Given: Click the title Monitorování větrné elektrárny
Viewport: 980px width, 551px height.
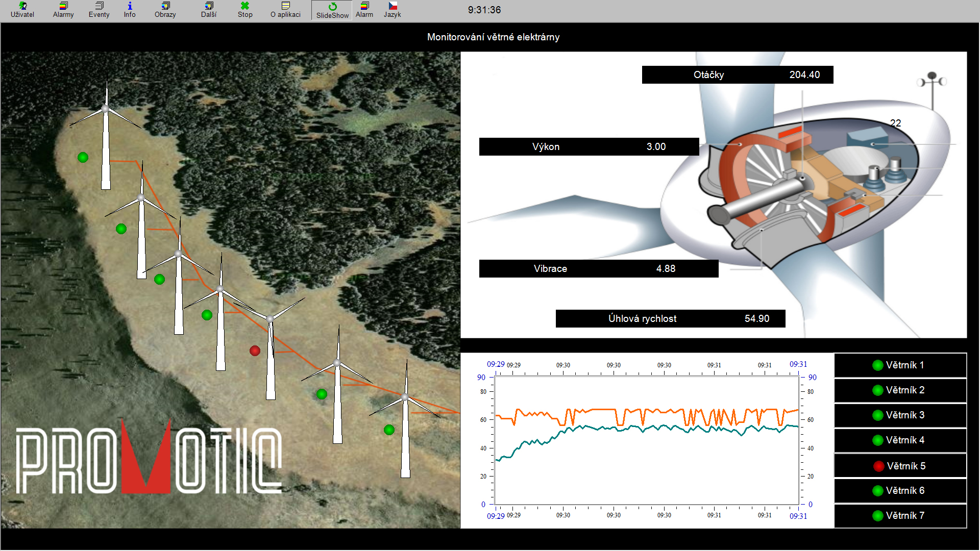Looking at the screenshot, I should pyautogui.click(x=493, y=37).
